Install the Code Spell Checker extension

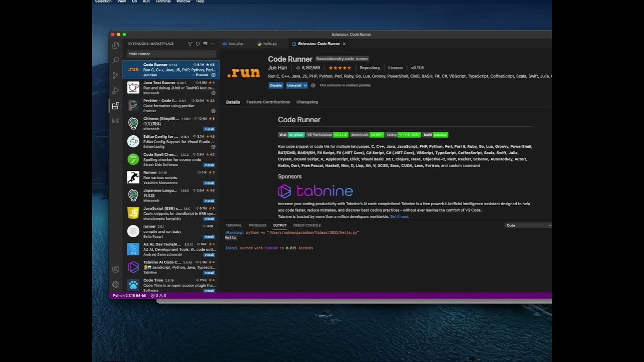(209, 165)
